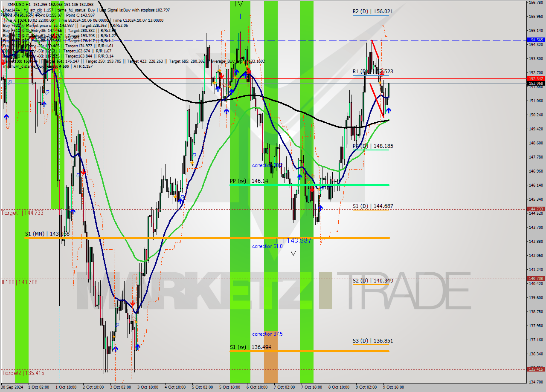Click the 142.060 price axis value
546x392 pixels.
[536, 255]
